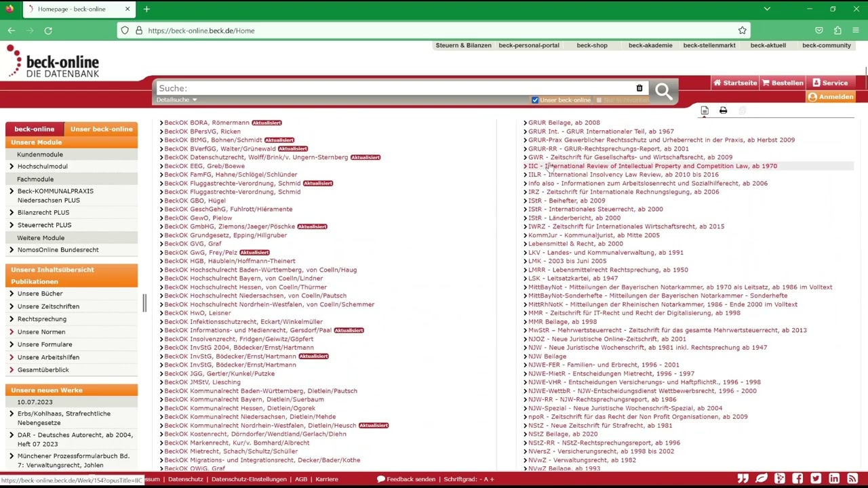Reload the page
The image size is (868, 488).
point(48,30)
